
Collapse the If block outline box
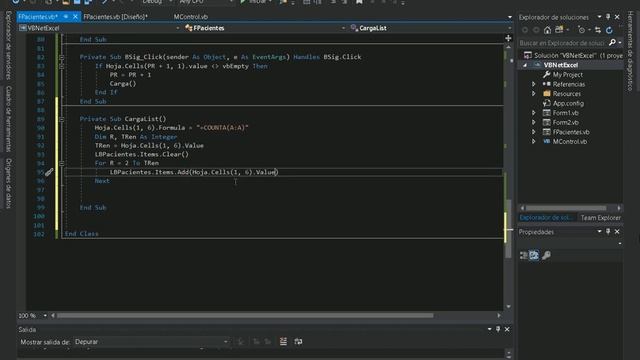pyautogui.click(x=62, y=66)
